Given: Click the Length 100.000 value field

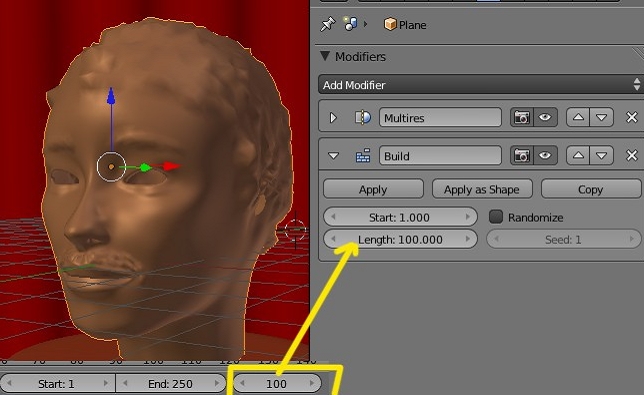Looking at the screenshot, I should click(x=400, y=239).
